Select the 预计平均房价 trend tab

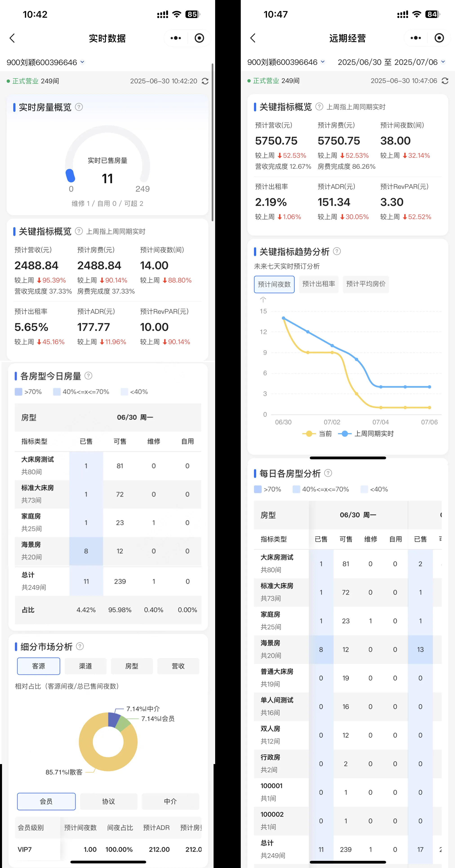tap(366, 284)
